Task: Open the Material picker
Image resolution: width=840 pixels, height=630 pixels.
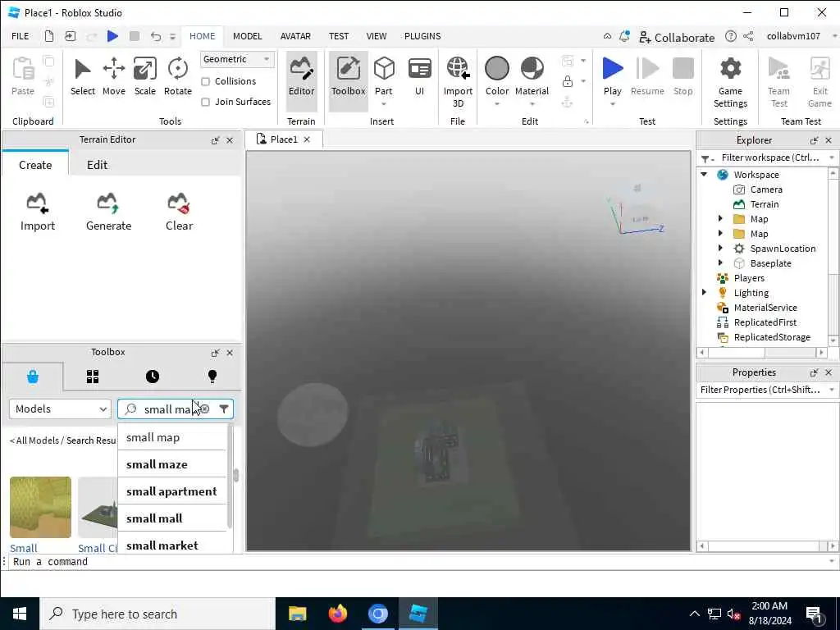Action: (x=532, y=77)
